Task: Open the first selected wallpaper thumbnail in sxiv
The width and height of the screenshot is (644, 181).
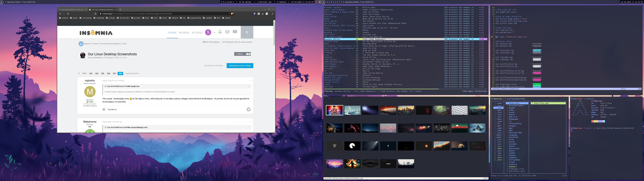Action: [334, 110]
